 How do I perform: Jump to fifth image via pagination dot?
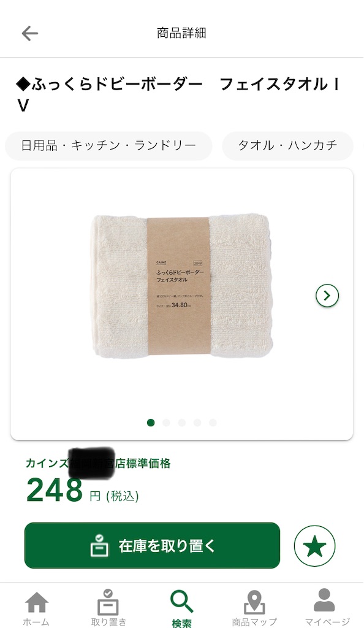pyautogui.click(x=213, y=423)
